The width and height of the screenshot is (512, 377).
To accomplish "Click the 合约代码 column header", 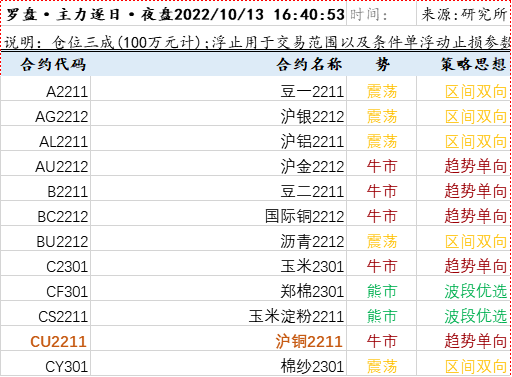I will [x=46, y=64].
